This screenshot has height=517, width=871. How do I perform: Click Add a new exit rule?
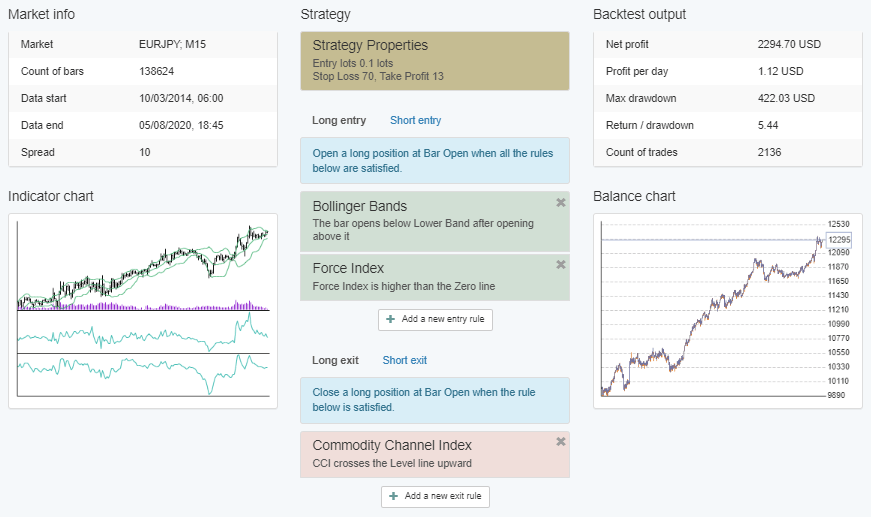435,496
